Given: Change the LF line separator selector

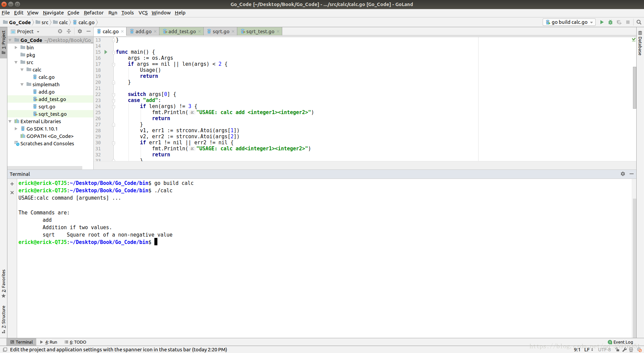Looking at the screenshot, I should pos(589,350).
